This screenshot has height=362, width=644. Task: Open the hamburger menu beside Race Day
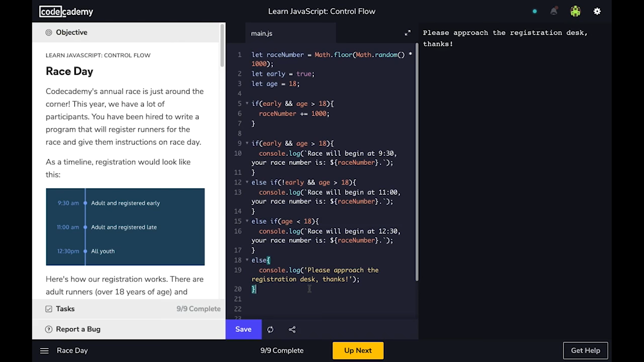pos(44,351)
